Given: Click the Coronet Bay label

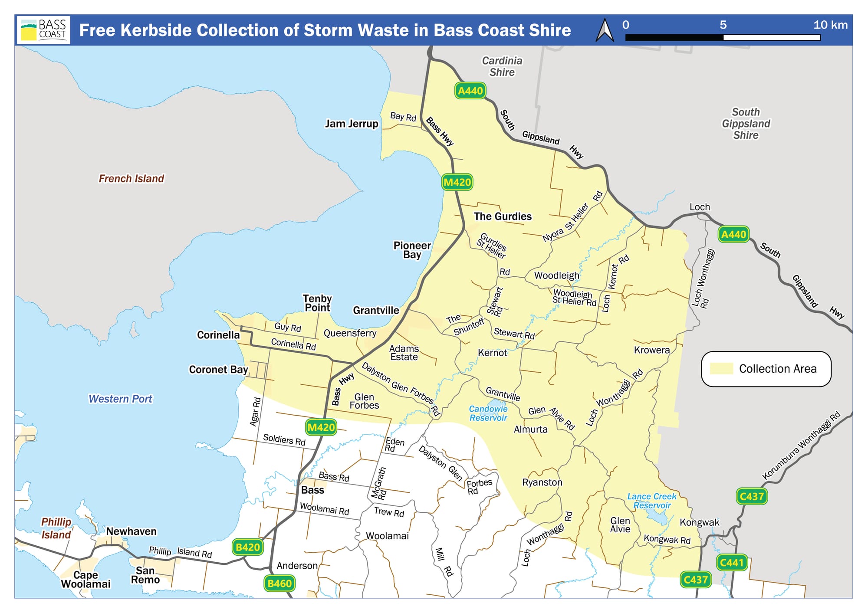Looking at the screenshot, I should click(218, 369).
